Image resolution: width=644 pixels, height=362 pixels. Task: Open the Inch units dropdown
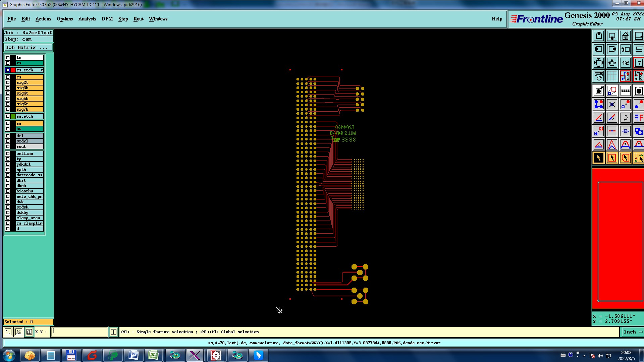(x=633, y=332)
